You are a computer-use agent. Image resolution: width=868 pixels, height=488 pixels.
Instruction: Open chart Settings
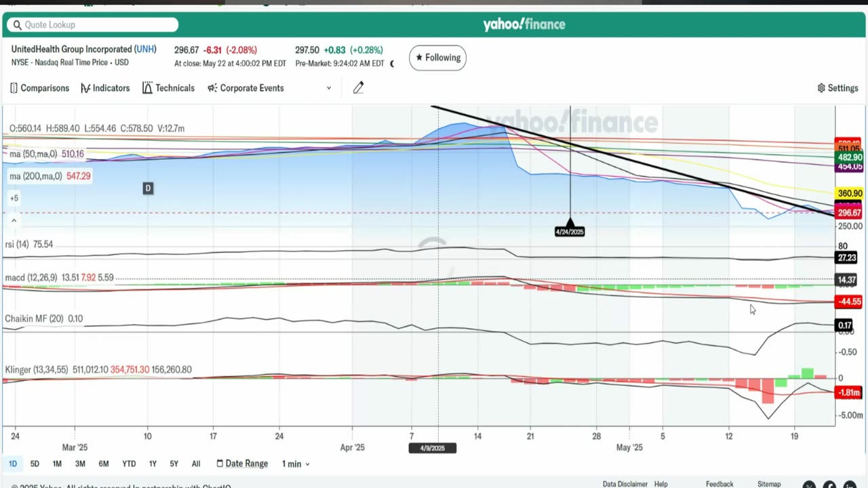click(837, 88)
